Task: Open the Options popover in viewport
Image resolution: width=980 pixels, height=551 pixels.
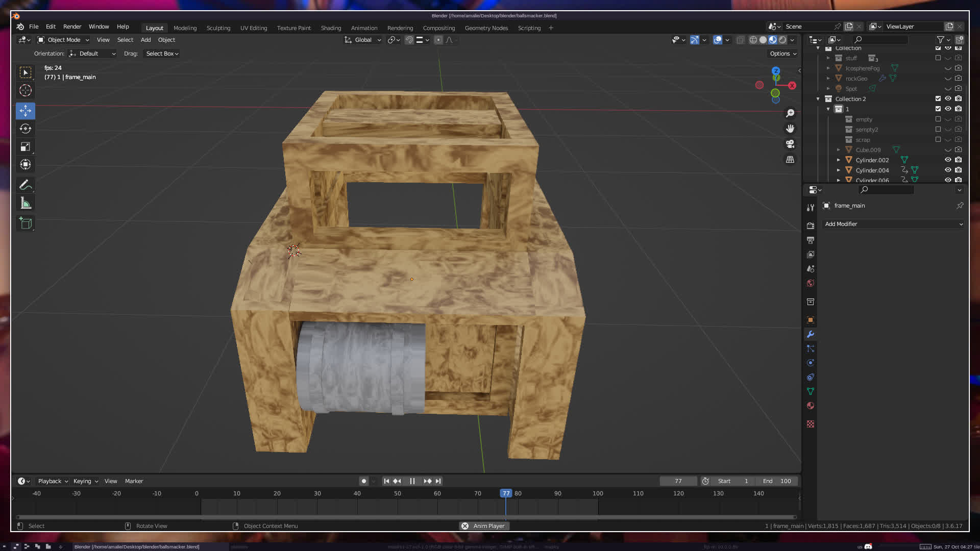Action: pos(782,54)
